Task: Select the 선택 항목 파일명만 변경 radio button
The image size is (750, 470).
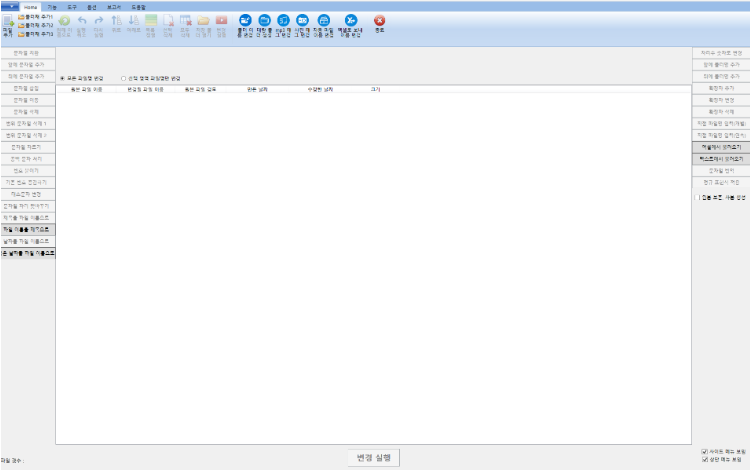Action: [x=123, y=78]
